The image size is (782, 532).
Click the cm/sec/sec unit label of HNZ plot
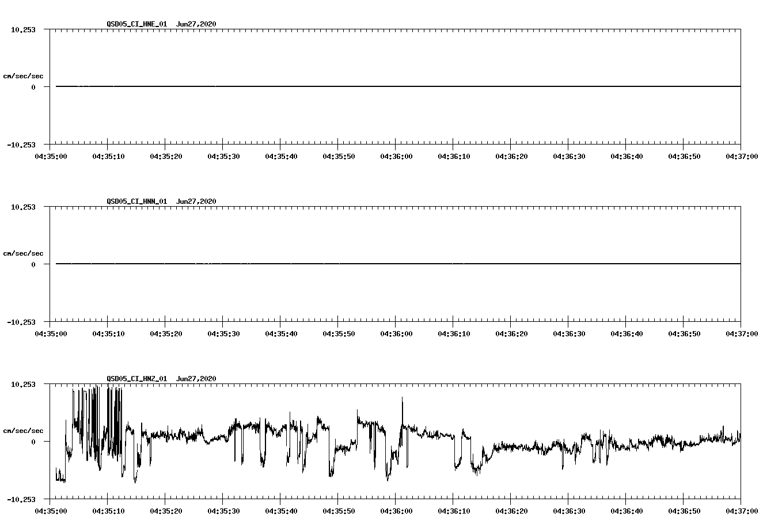click(23, 431)
